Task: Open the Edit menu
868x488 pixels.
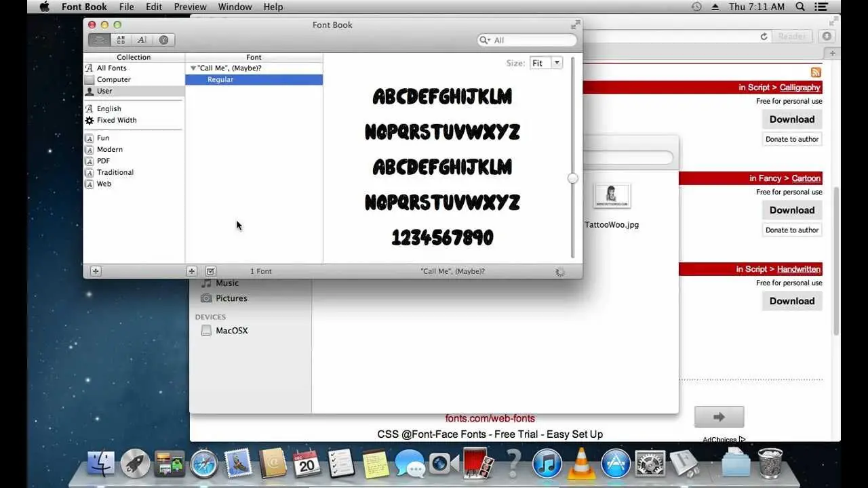Action: tap(154, 7)
